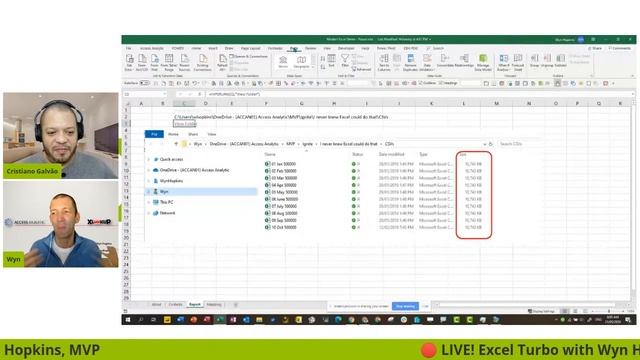Collapse the ribbon with the chevron

tap(633, 76)
